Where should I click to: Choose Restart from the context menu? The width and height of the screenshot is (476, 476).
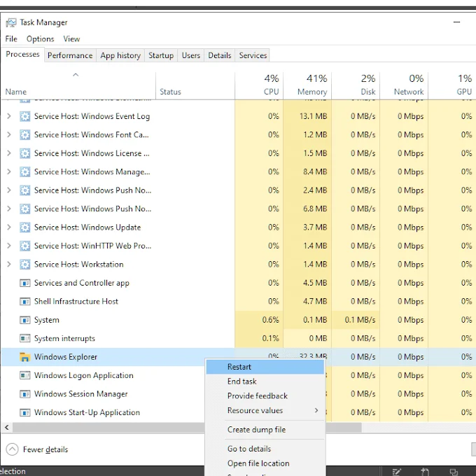pyautogui.click(x=265, y=367)
